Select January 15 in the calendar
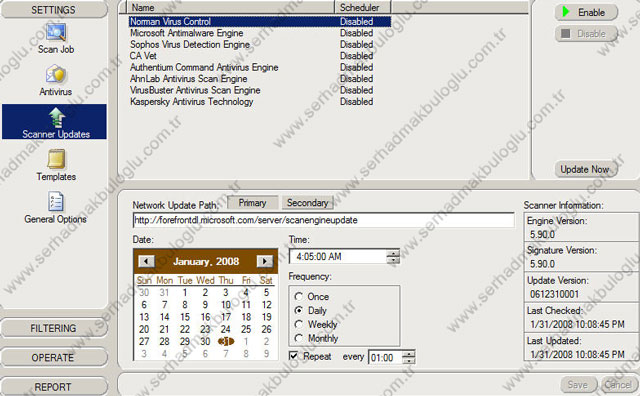The image size is (640, 396). point(185,317)
